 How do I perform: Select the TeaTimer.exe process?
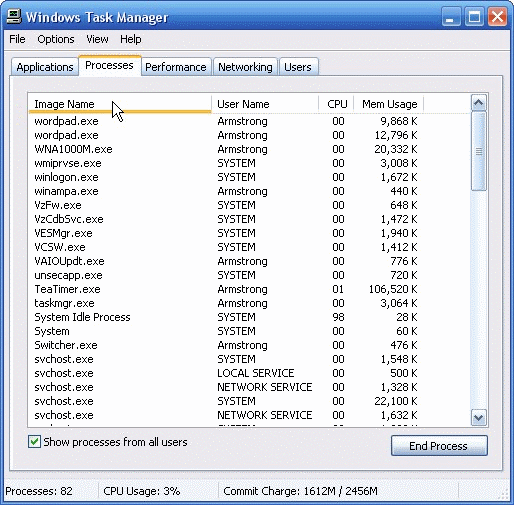coord(250,289)
